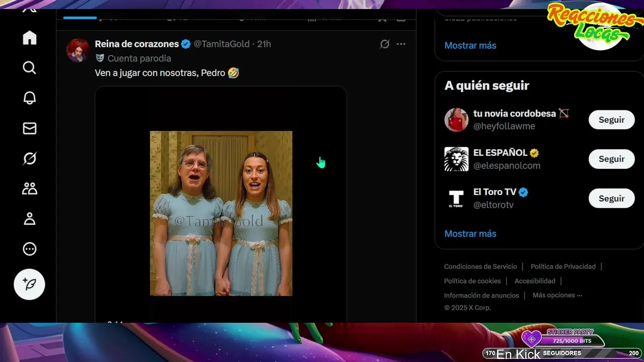This screenshot has height=362, width=644.
Task: Click the blue verified badge of Reina de corazones
Action: 186,44
